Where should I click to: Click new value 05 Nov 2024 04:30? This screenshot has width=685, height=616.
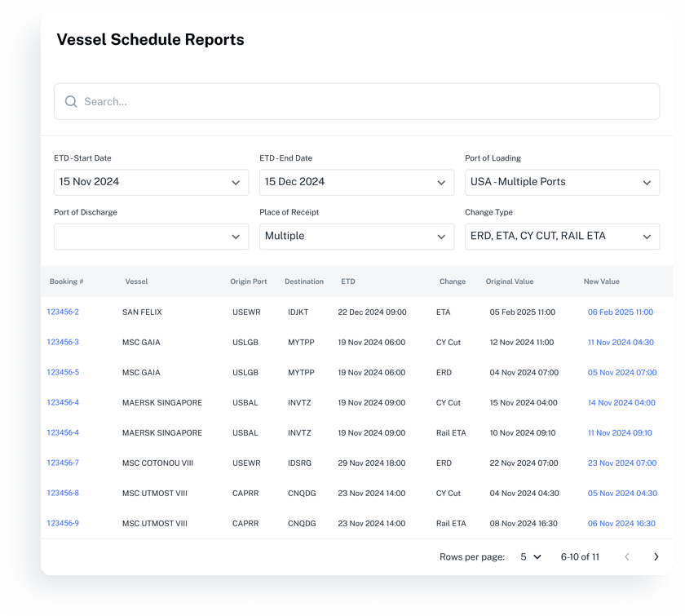622,493
